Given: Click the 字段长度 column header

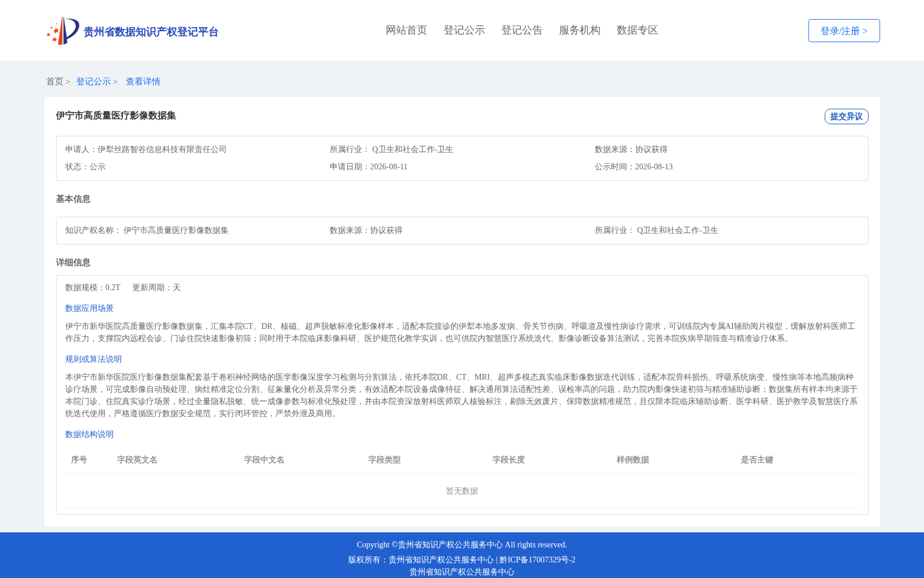Looking at the screenshot, I should (x=509, y=460).
